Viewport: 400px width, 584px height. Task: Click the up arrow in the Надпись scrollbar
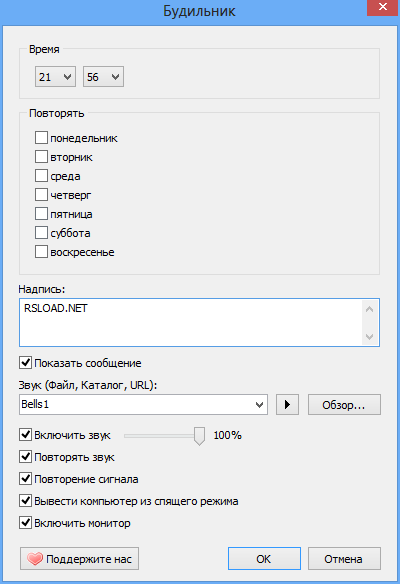pos(369,309)
